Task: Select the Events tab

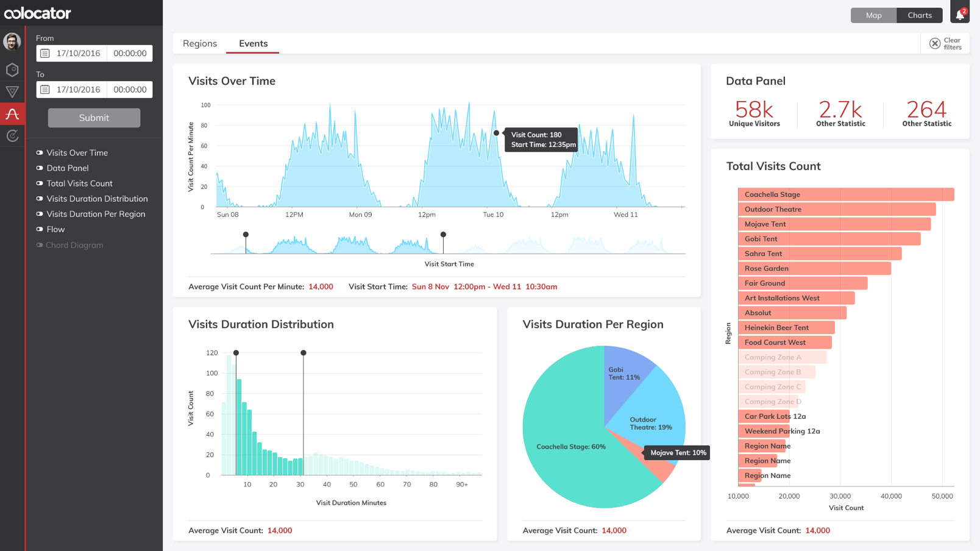Action: [x=253, y=43]
